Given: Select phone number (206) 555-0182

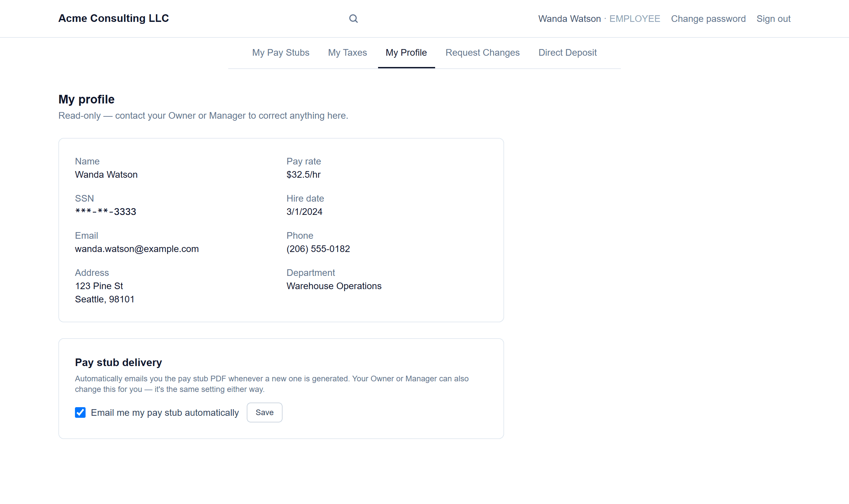Looking at the screenshot, I should [318, 249].
